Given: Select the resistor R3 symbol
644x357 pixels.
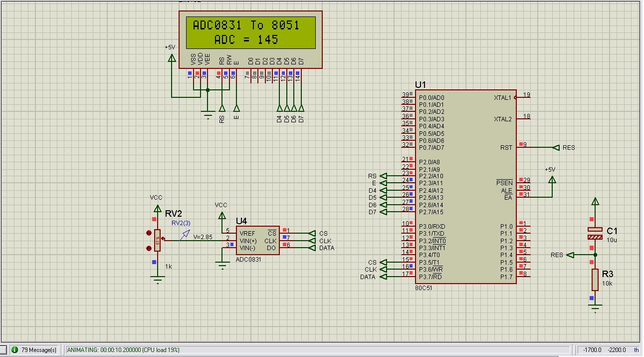Looking at the screenshot, I should 595,280.
